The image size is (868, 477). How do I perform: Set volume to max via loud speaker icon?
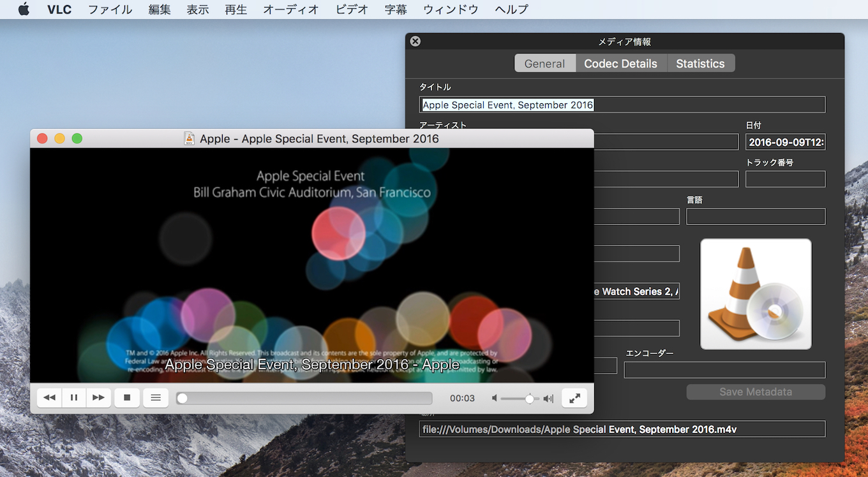coord(548,399)
